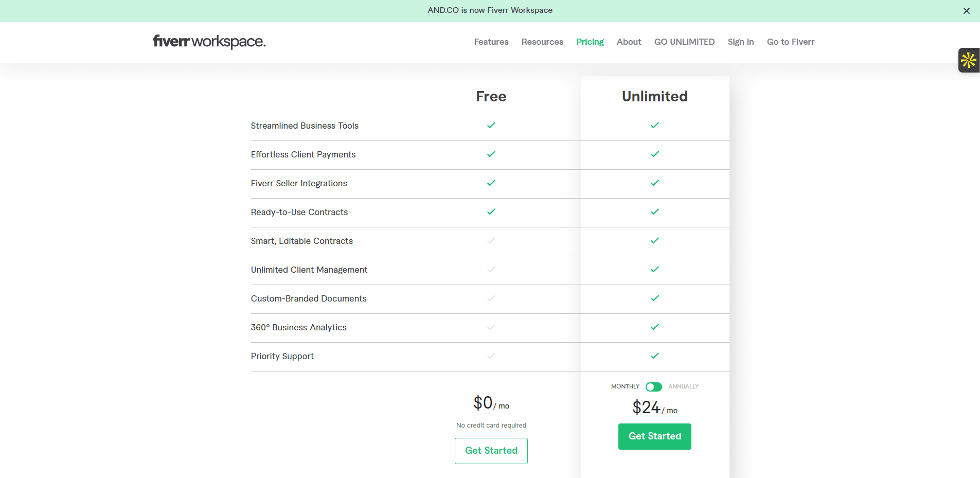Open the About page
This screenshot has width=980, height=478.
coord(629,42)
